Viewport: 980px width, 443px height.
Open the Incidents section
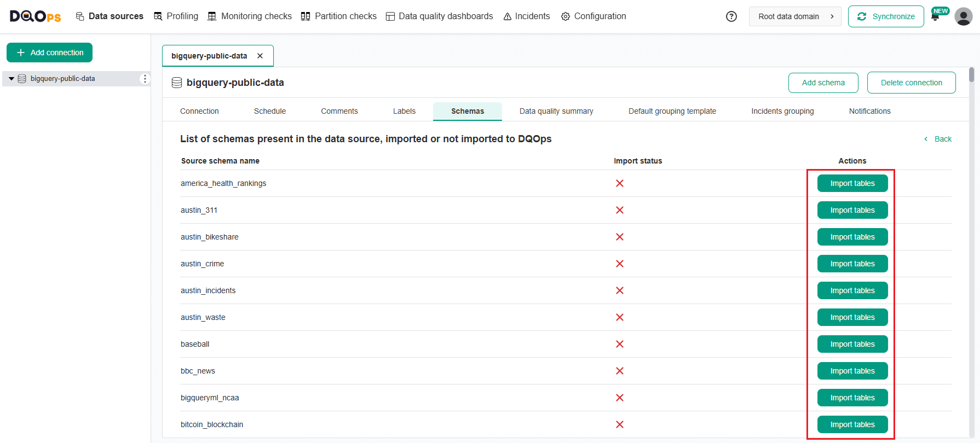pyautogui.click(x=527, y=16)
